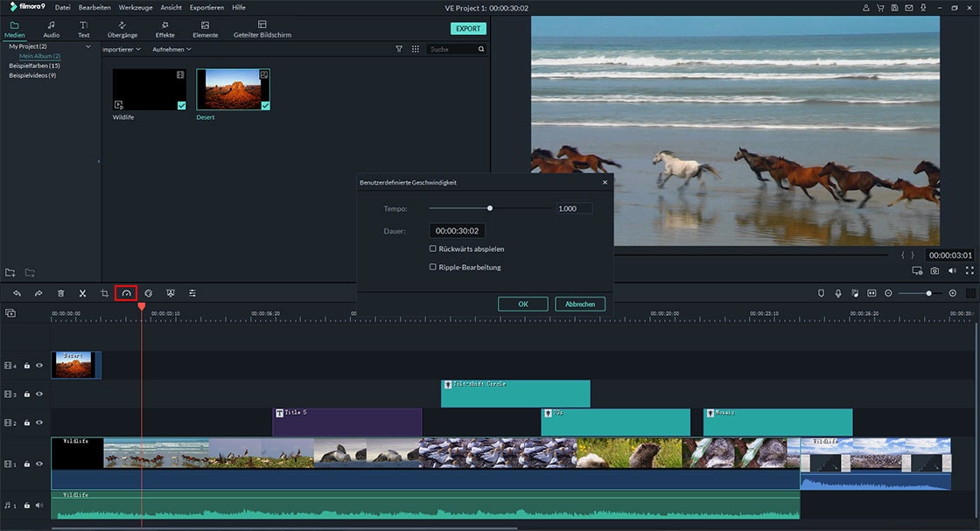Open the audio mixer icon
Screen dimensions: 980x531
855,293
